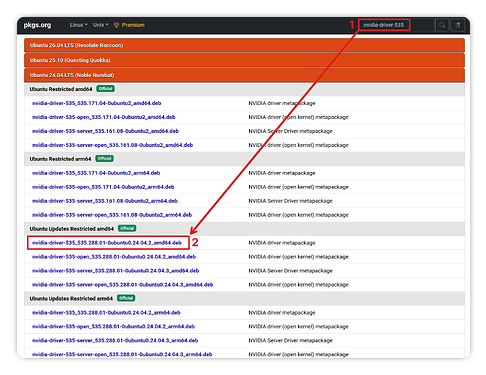The height and width of the screenshot is (375, 486).
Task: Open nvidia-driver-535-open_535.288.01 amd64 link
Action: 114,257
